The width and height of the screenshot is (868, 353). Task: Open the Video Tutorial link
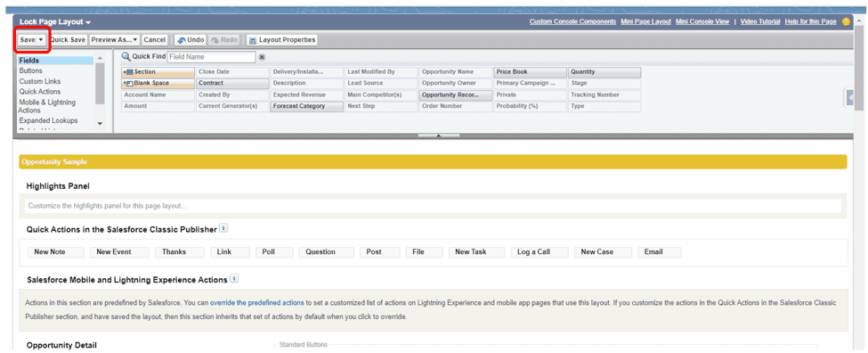[759, 21]
